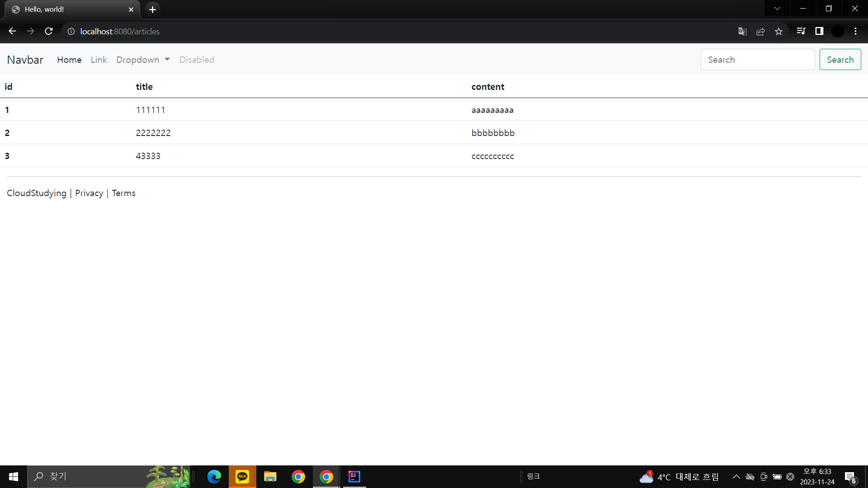Open KakaoTalk from taskbar
Viewport: 868px width, 488px height.
tap(242, 476)
